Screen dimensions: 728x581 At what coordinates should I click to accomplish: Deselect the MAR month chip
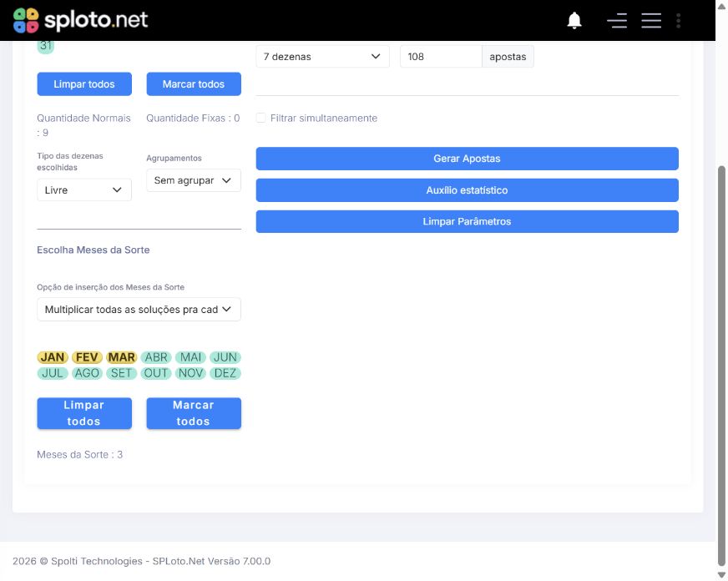pos(122,357)
